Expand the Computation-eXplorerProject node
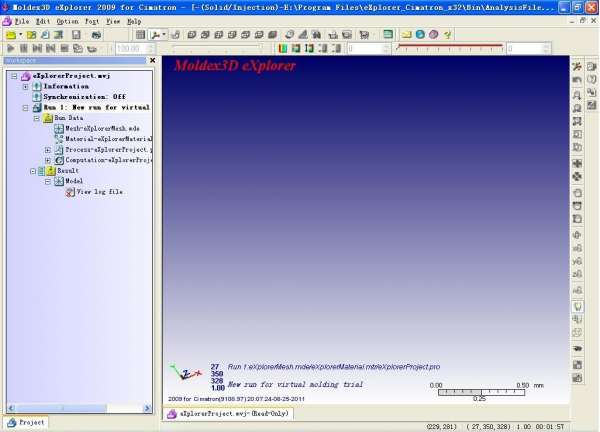The image size is (600, 432). pos(48,160)
